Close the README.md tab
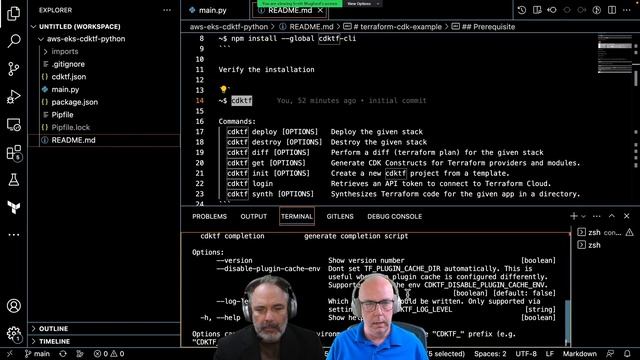Viewport: 640px width, 360px height. click(x=320, y=11)
